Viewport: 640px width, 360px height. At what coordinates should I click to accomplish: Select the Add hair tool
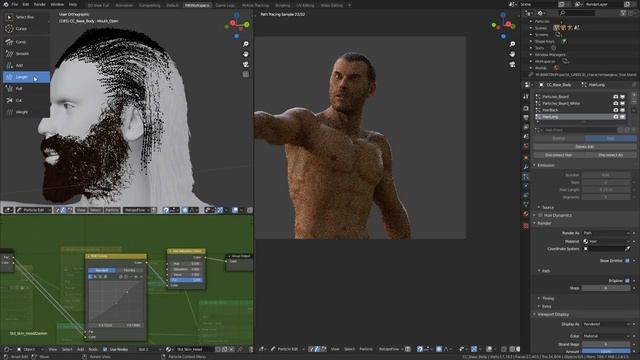coord(25,65)
